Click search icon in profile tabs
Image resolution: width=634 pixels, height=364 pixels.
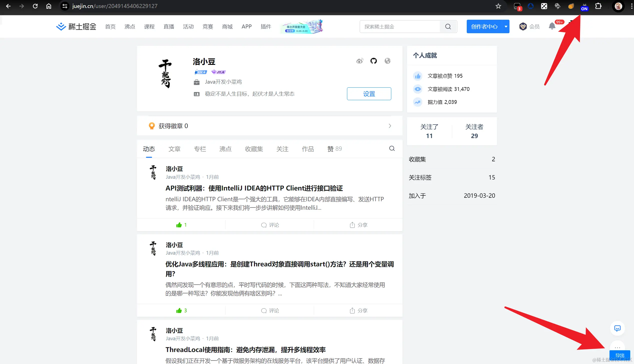click(x=392, y=149)
